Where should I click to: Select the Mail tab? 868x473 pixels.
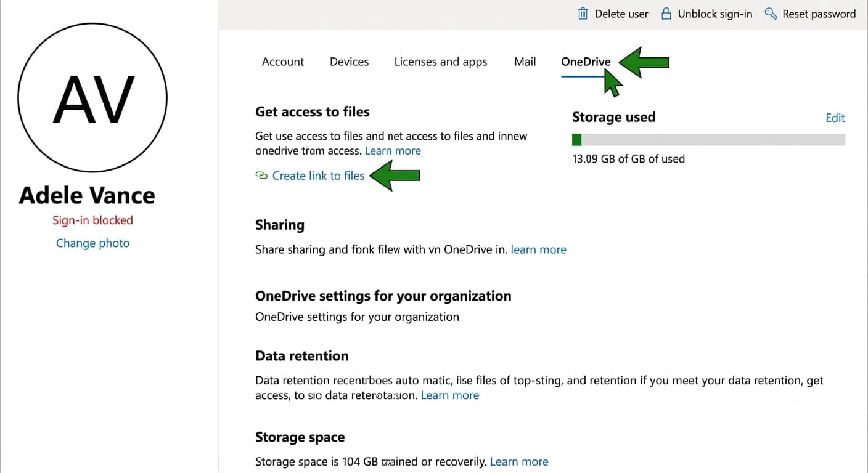(525, 62)
